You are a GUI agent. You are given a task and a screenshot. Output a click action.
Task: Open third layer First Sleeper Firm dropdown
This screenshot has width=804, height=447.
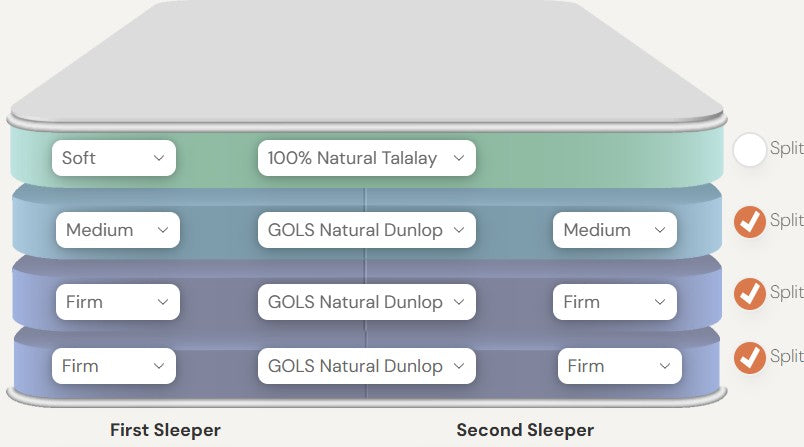click(117, 302)
